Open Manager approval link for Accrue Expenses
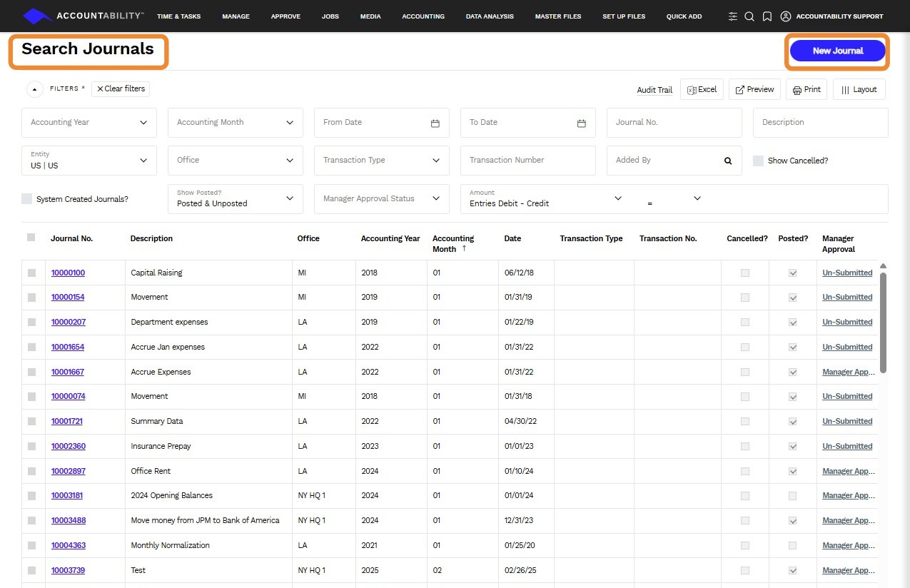The width and height of the screenshot is (910, 588). point(849,372)
